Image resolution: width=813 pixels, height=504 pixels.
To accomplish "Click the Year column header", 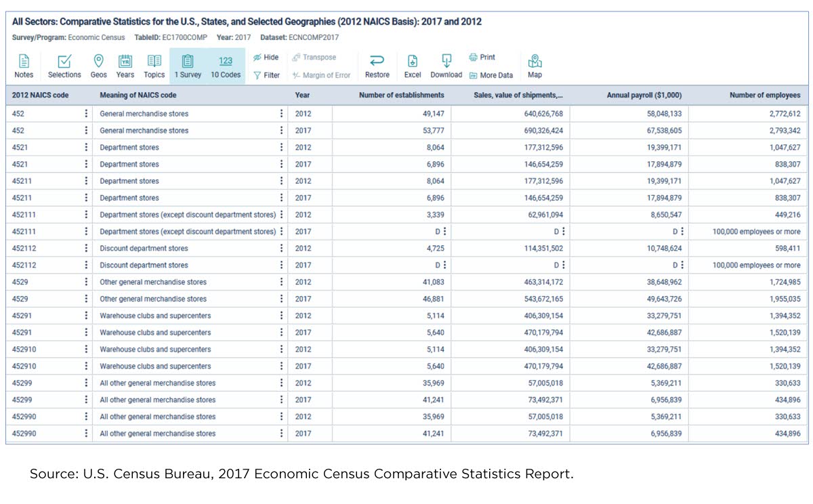I will 302,95.
